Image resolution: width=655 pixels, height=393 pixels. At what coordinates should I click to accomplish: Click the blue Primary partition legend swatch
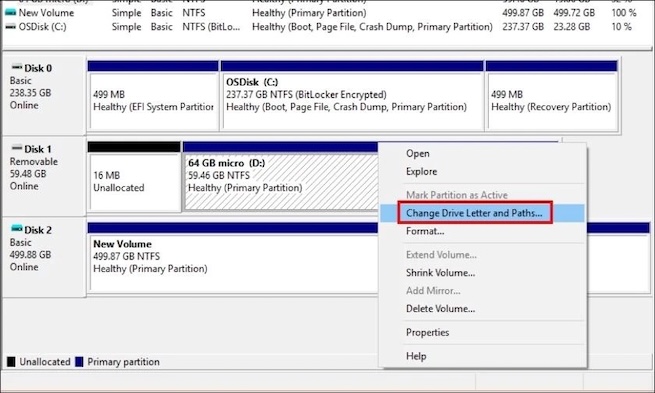79,362
